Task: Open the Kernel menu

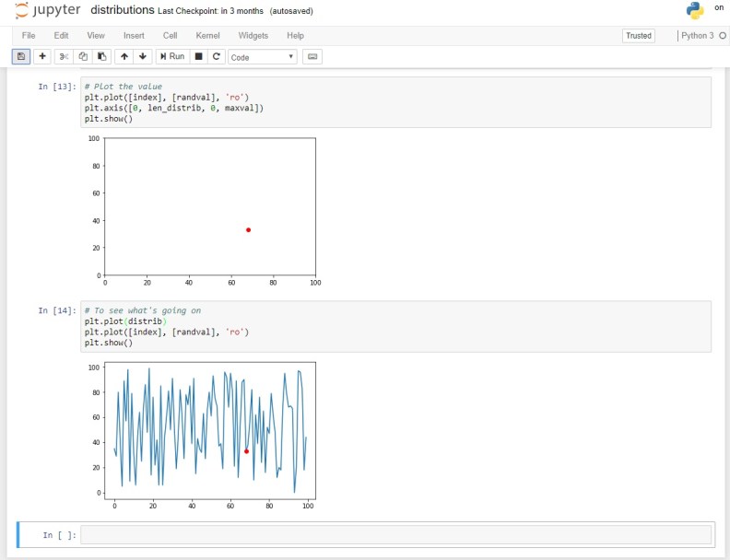Action: 207,35
